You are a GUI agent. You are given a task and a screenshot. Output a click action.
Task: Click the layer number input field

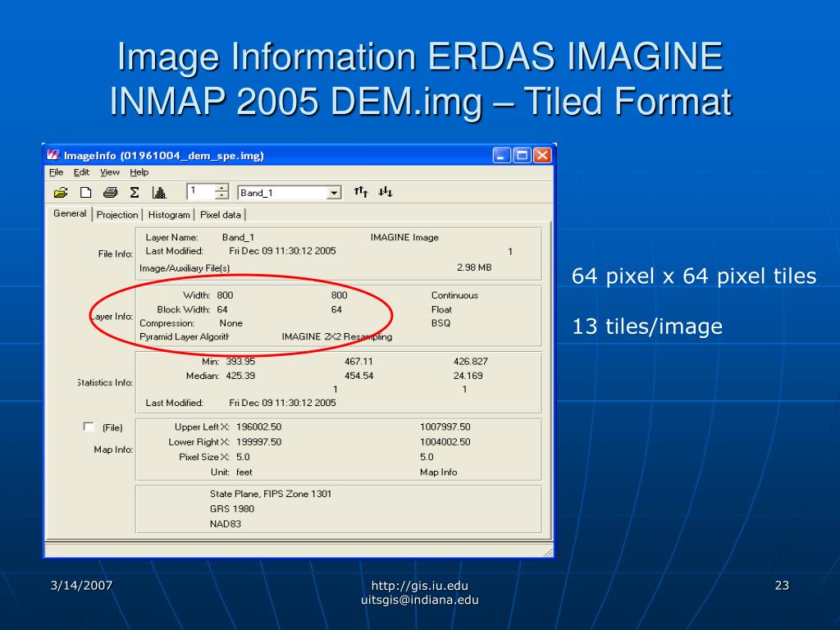201,192
